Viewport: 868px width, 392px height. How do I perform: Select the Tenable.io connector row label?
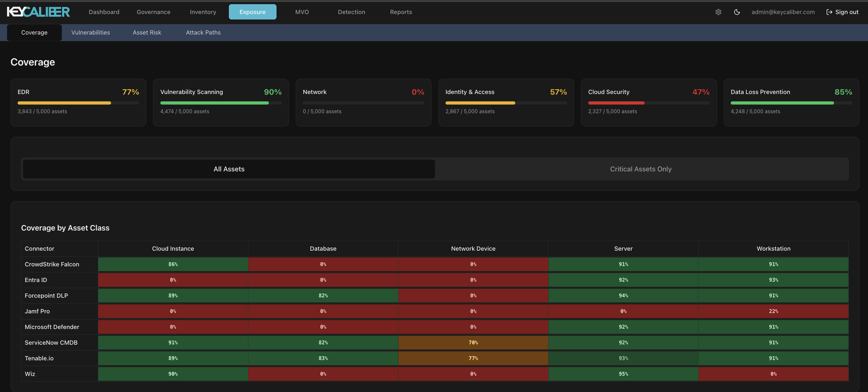point(39,358)
